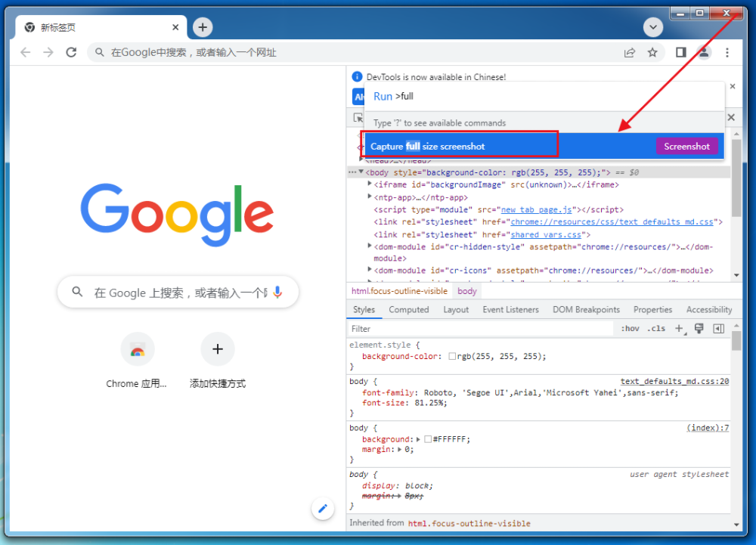Image resolution: width=756 pixels, height=545 pixels.
Task: Expand the iframe backgroundImage node
Action: click(x=370, y=184)
